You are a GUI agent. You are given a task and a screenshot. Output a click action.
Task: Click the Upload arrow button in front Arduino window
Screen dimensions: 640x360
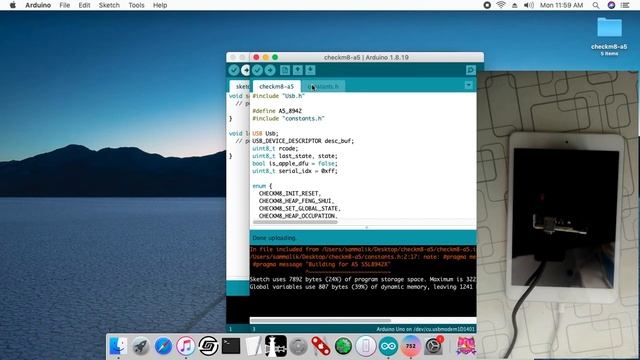click(x=270, y=70)
